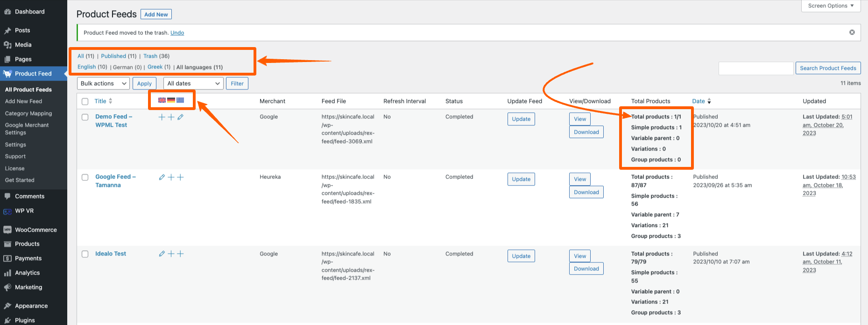Click the Appearance paintbrush icon
Image resolution: width=868 pixels, height=325 pixels.
7,306
